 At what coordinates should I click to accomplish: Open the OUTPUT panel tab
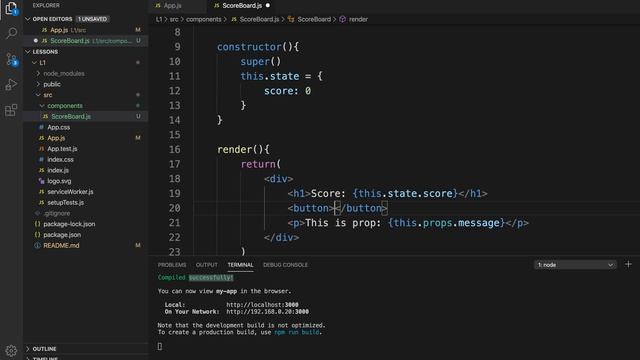pos(207,265)
